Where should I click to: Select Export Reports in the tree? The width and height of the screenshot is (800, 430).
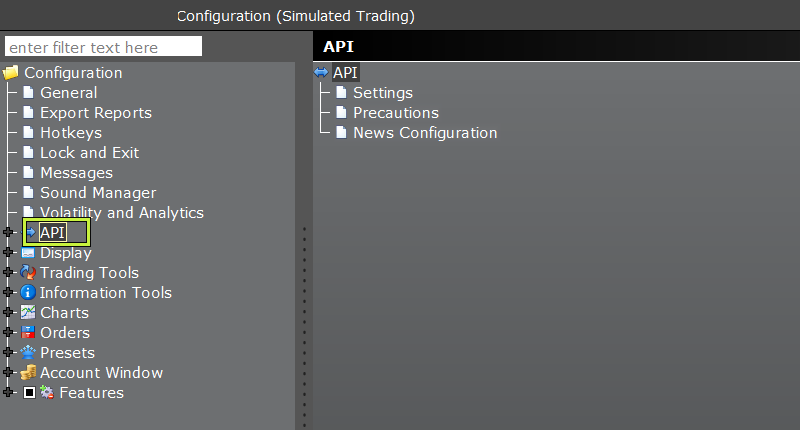[x=96, y=113]
